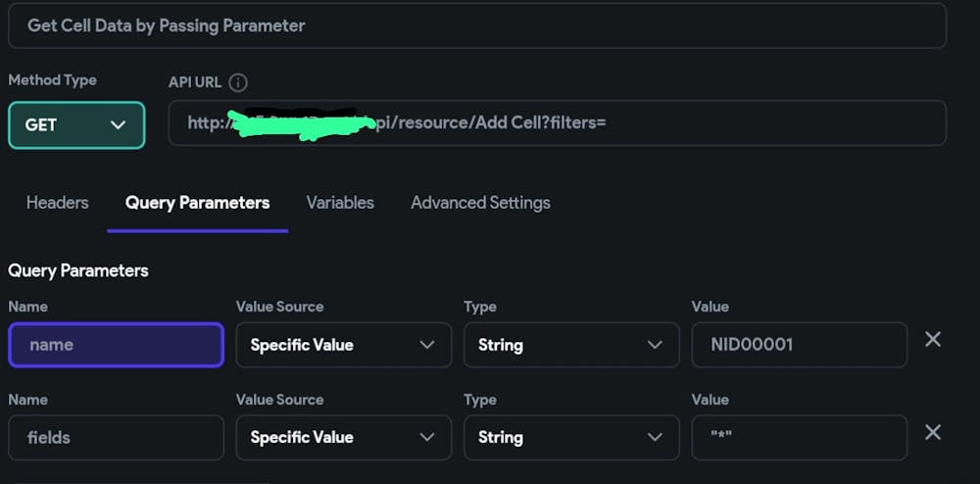
Task: Open the GET method type dropdown
Action: click(76, 125)
